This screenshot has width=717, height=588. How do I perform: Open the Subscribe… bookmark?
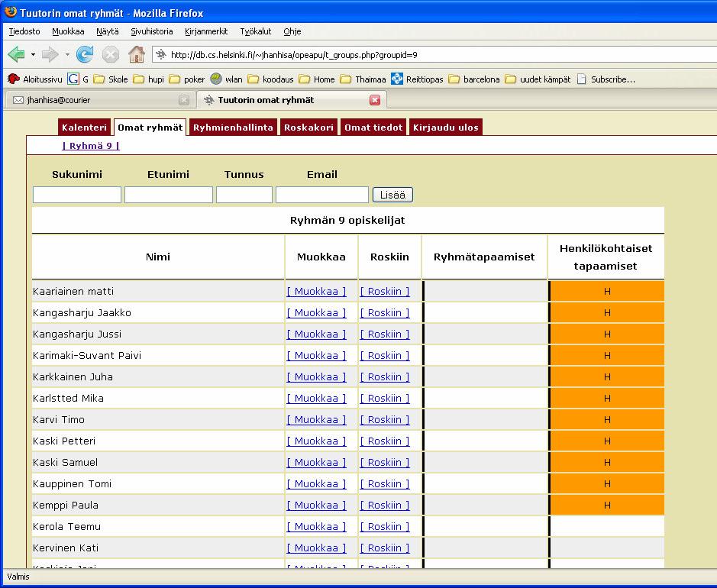(606, 79)
